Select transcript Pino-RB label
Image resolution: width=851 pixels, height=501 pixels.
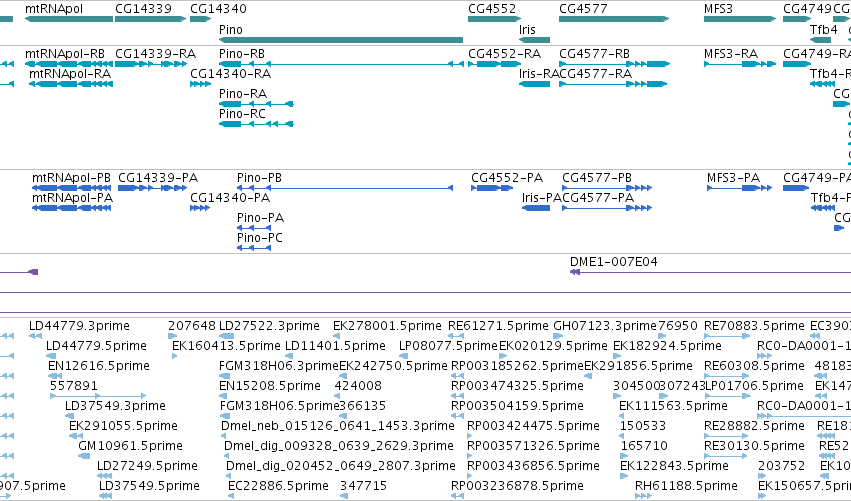click(x=242, y=54)
